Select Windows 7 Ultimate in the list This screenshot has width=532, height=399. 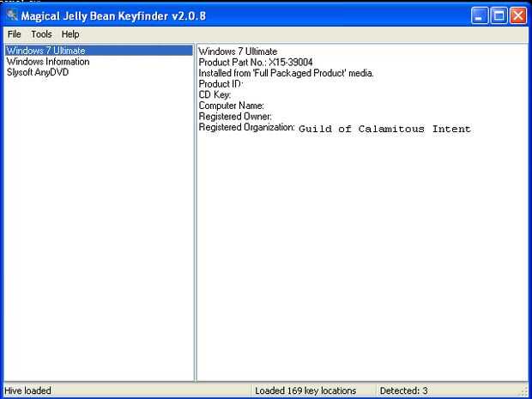point(99,51)
